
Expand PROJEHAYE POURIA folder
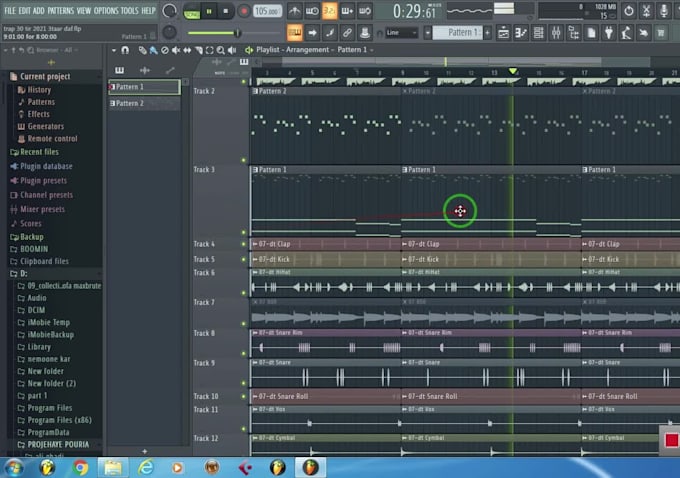pos(58,445)
